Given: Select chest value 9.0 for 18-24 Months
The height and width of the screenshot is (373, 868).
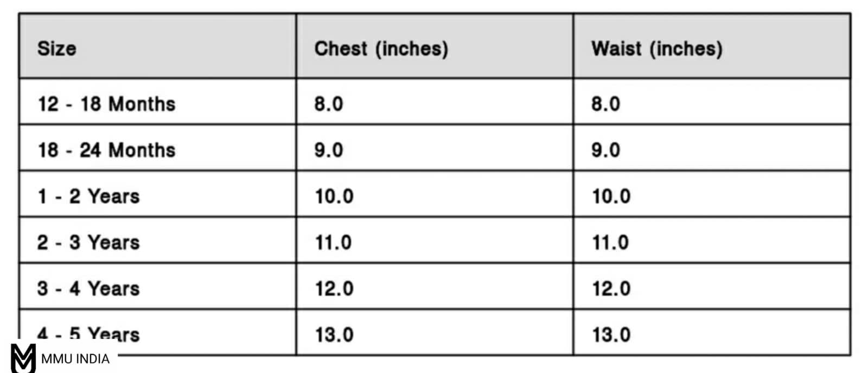Looking at the screenshot, I should 329,150.
